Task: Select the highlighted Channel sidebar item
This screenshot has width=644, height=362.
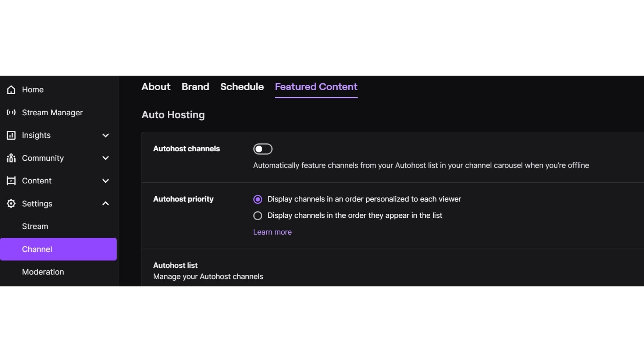Action: tap(58, 249)
